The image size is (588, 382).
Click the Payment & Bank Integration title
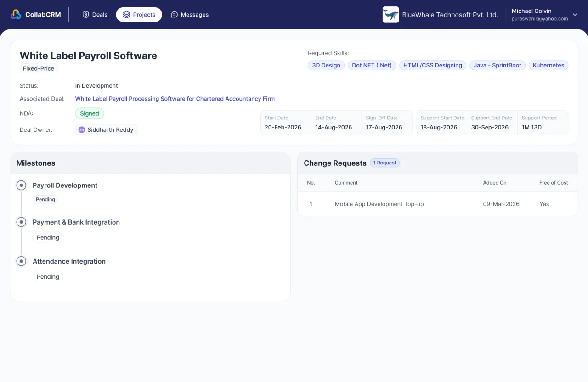76,222
